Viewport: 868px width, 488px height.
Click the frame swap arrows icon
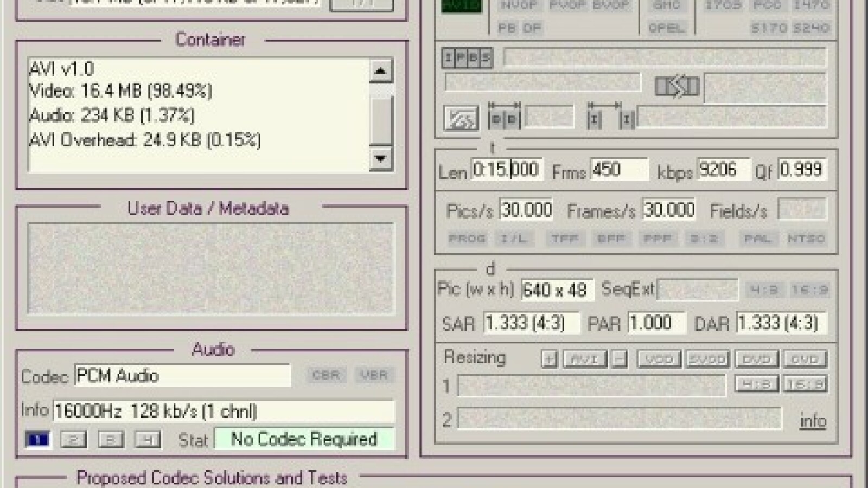pos(676,87)
